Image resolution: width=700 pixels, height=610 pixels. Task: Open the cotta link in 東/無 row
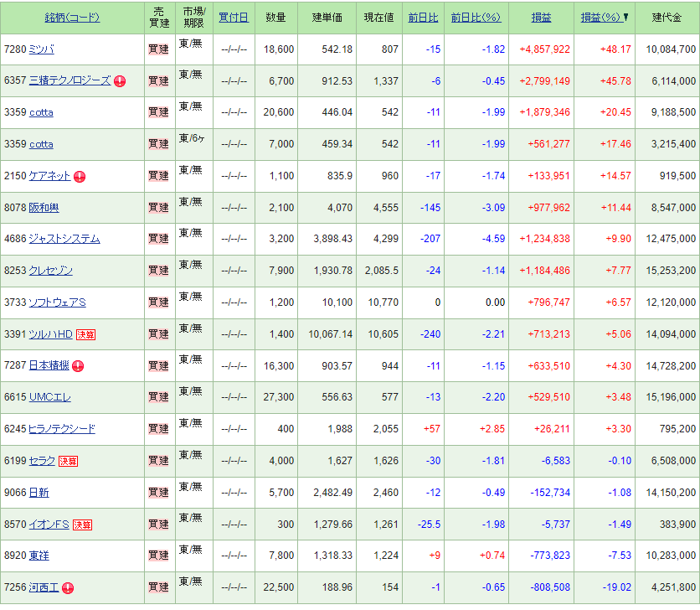tap(41, 112)
